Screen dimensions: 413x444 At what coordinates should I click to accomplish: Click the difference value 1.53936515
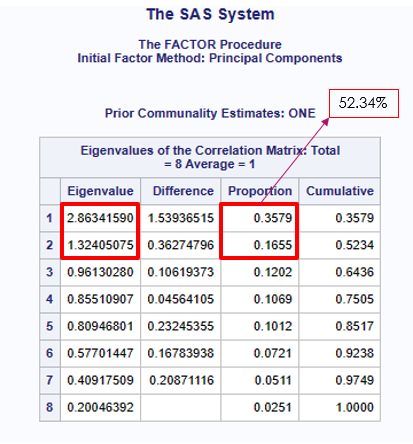(181, 218)
